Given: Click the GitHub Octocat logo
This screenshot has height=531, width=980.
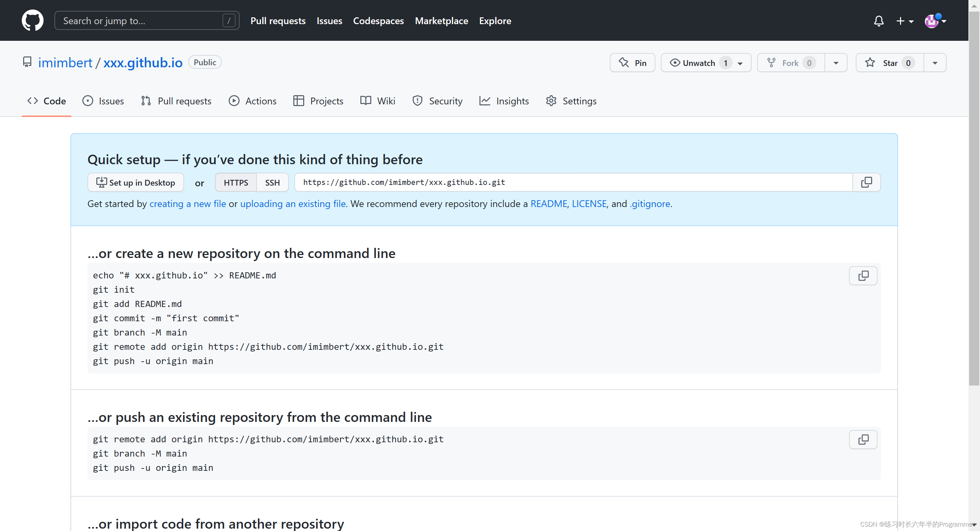Looking at the screenshot, I should (x=32, y=20).
